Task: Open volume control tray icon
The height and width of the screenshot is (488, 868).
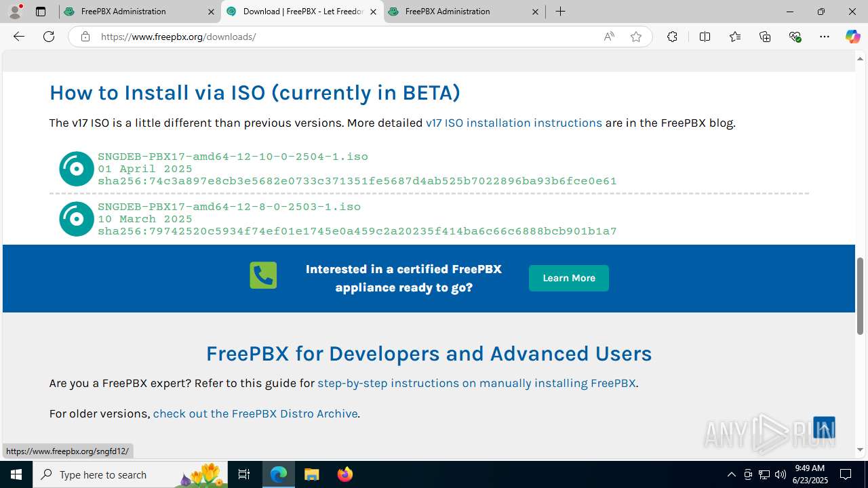Action: tap(781, 474)
